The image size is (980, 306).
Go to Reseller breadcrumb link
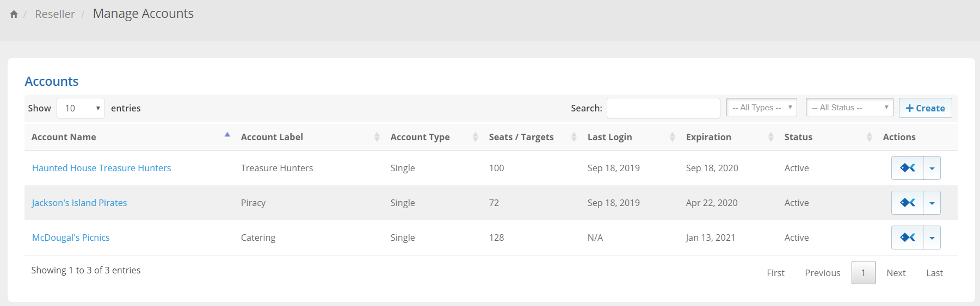tap(55, 14)
